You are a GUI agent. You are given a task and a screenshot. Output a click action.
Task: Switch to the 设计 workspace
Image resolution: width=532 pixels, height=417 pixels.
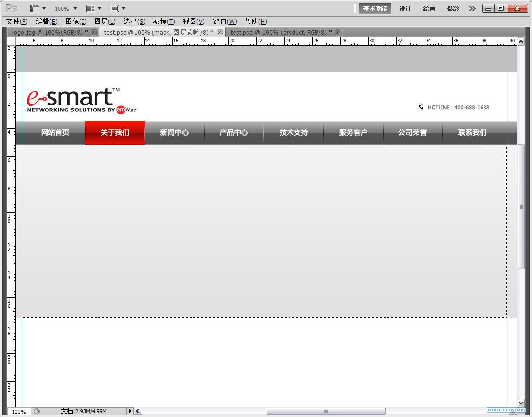405,8
